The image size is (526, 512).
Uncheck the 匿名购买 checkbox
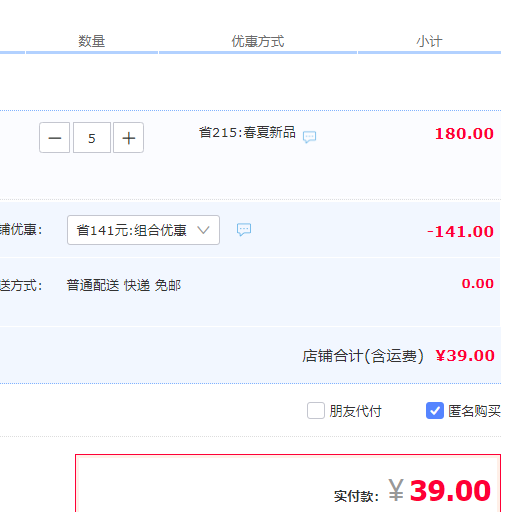435,410
